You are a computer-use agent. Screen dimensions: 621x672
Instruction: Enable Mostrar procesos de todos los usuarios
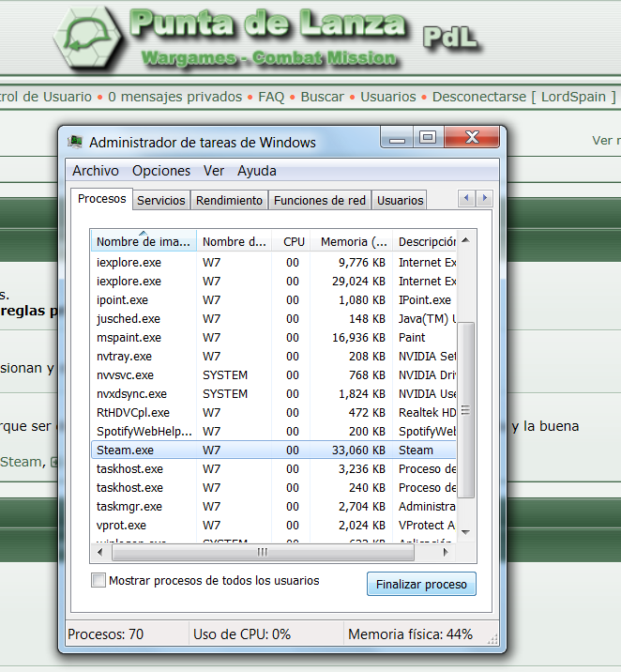(98, 580)
